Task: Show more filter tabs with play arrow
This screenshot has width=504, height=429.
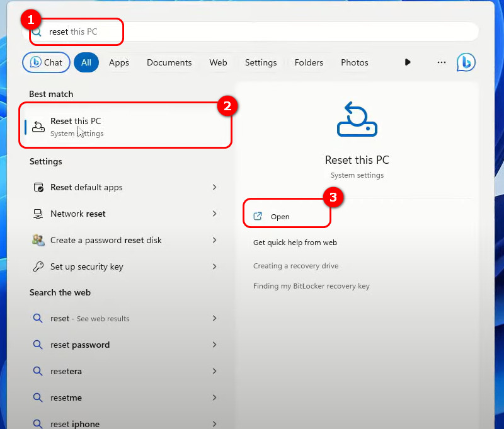Action: click(408, 62)
